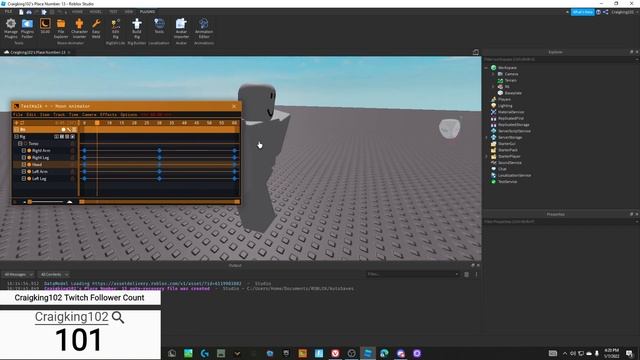Open the Build Rig tool
The width and height of the screenshot is (640, 360).
137,28
